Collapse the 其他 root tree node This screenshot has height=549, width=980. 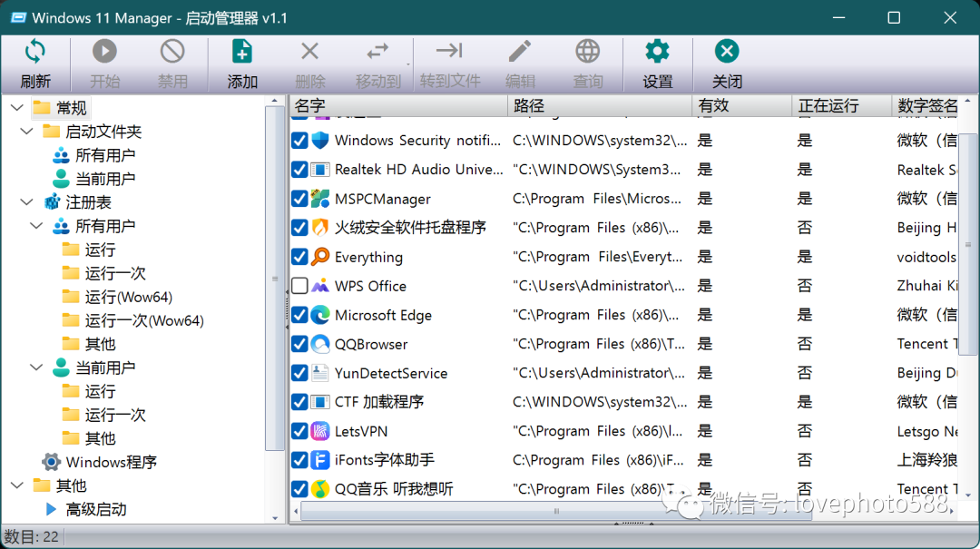coord(17,485)
